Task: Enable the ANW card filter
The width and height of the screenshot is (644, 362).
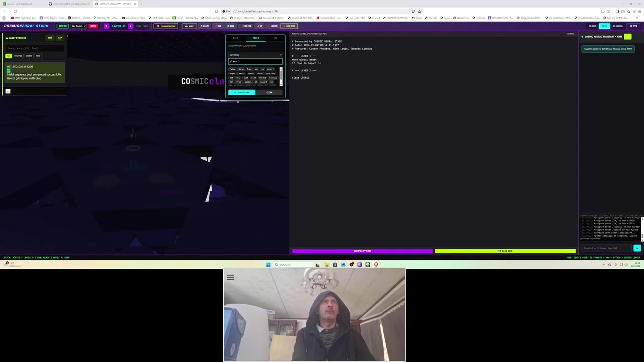Action: tap(38, 56)
